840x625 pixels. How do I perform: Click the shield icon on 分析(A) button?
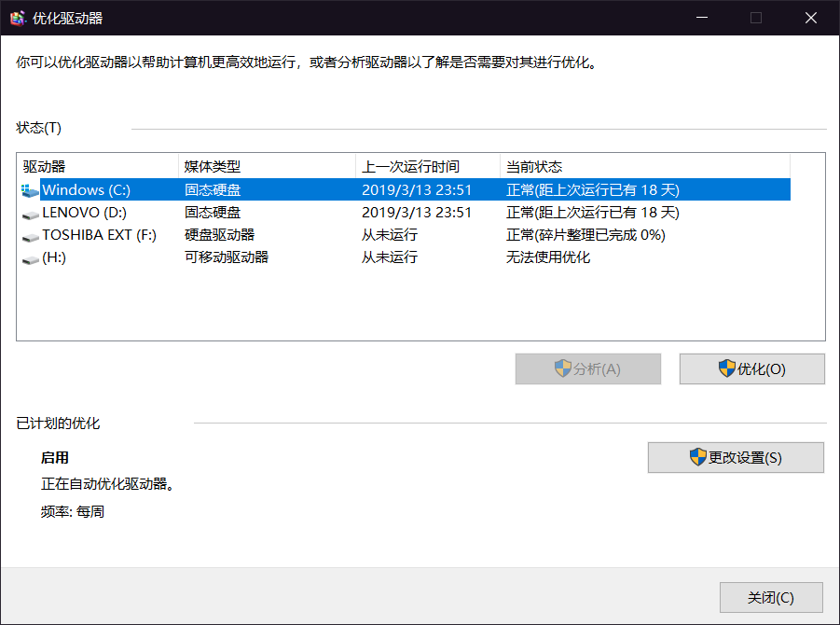click(562, 368)
